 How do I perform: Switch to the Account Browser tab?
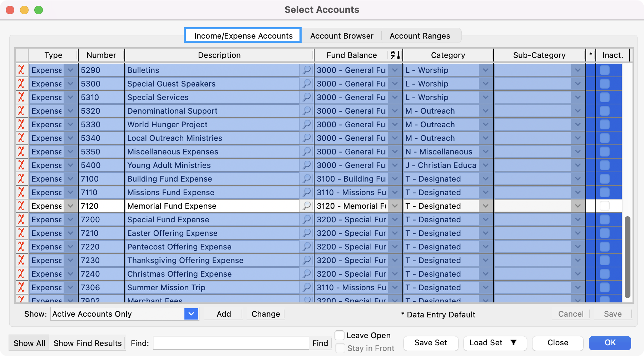coord(342,36)
